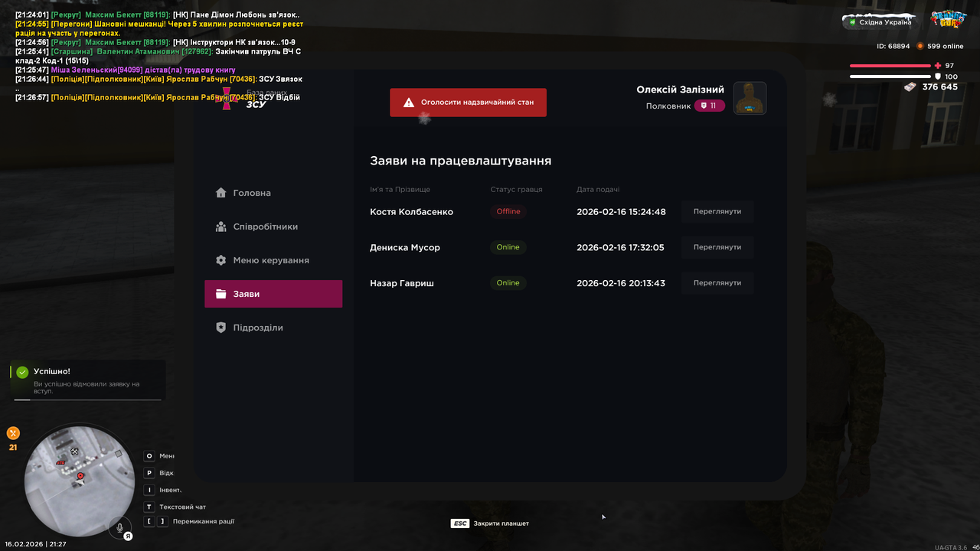Image resolution: width=980 pixels, height=551 pixels.
Task: Click the O key menu hint
Action: pyautogui.click(x=159, y=456)
